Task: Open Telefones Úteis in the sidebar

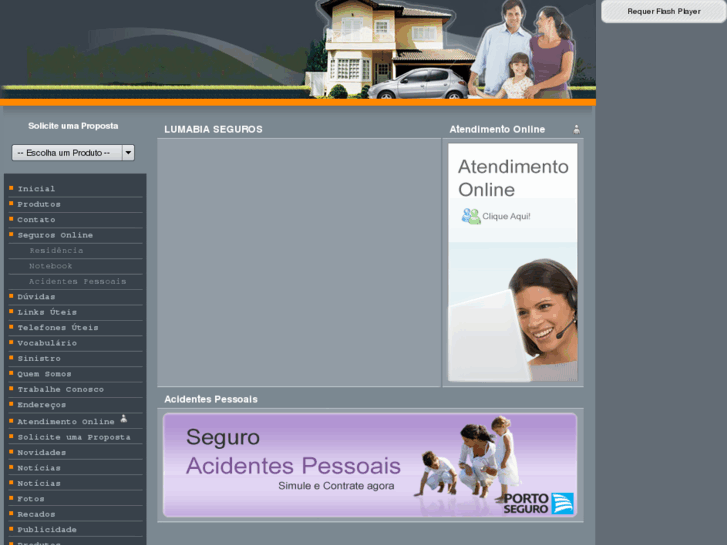Action: 58,327
